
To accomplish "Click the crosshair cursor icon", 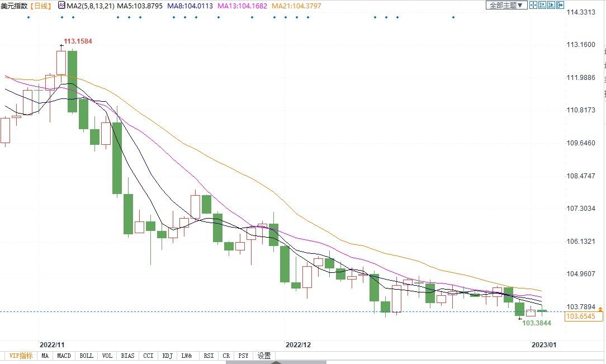I will 533,5.
